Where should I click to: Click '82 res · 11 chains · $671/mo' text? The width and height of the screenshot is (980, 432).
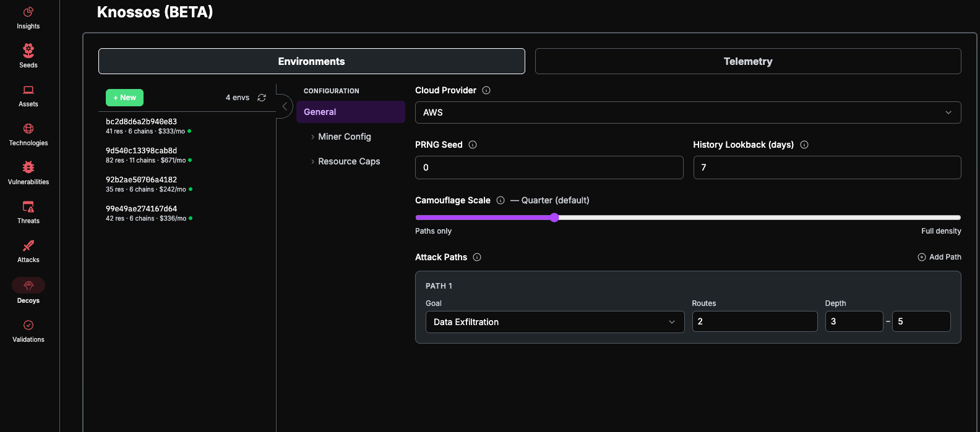click(146, 160)
